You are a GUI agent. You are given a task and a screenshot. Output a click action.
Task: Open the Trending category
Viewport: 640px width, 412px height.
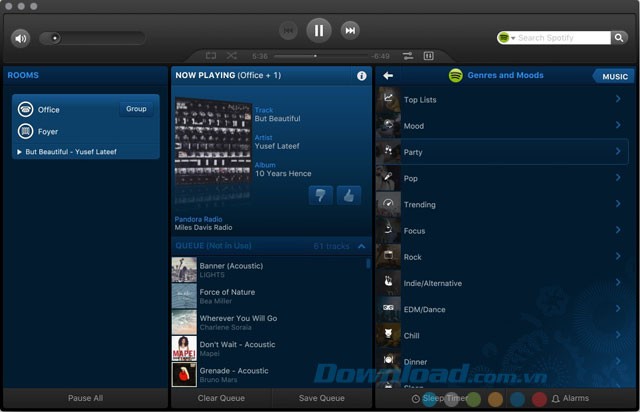pos(502,205)
